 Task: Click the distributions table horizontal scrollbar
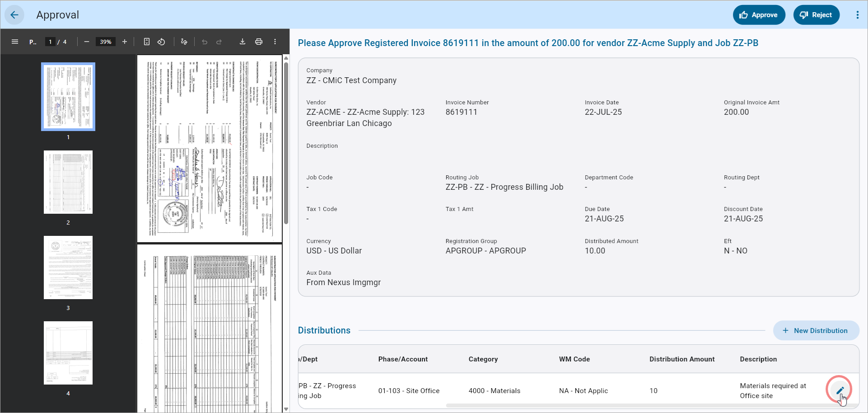point(650,405)
